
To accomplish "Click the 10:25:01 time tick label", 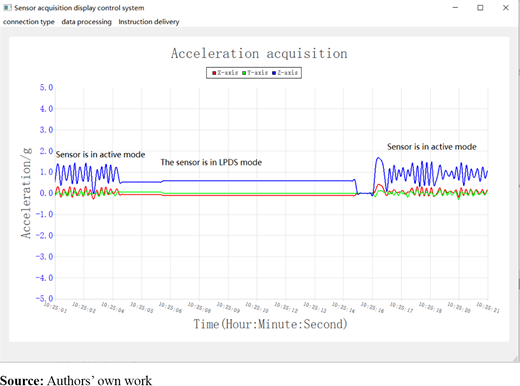I will tap(55, 307).
